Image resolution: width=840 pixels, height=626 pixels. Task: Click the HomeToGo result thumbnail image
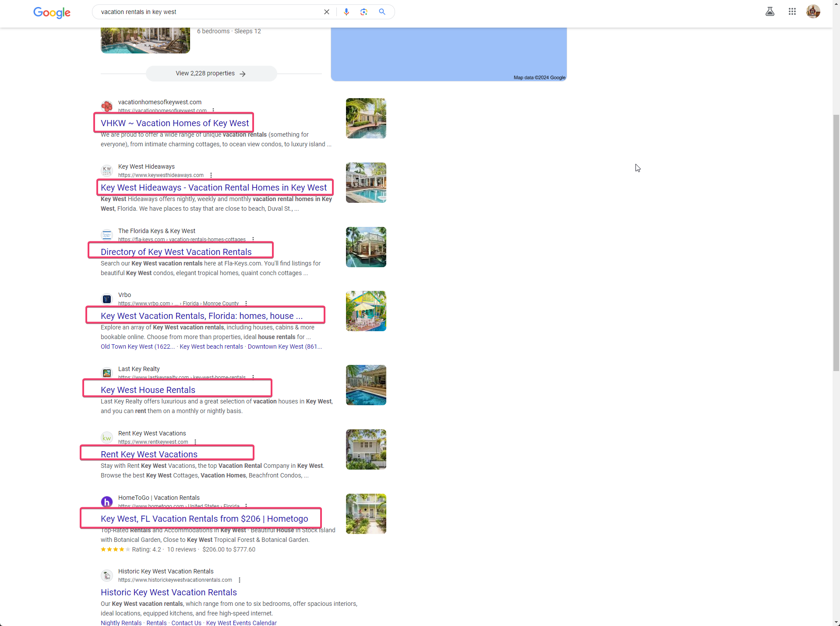(x=366, y=514)
